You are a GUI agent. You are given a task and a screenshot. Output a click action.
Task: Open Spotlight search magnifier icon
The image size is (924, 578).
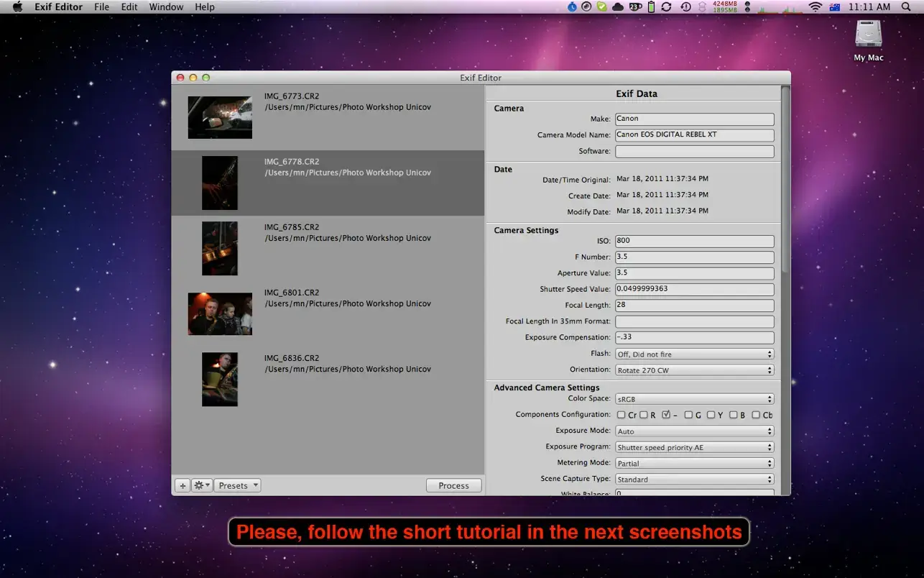(x=905, y=7)
